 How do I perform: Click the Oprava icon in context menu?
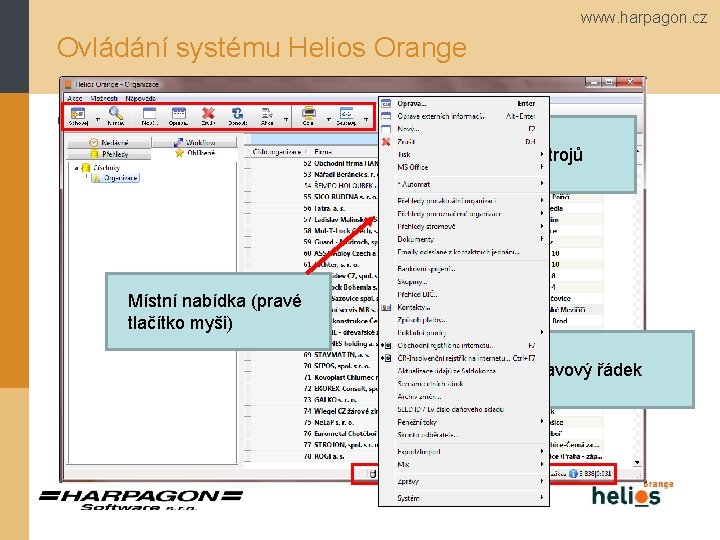[386, 104]
